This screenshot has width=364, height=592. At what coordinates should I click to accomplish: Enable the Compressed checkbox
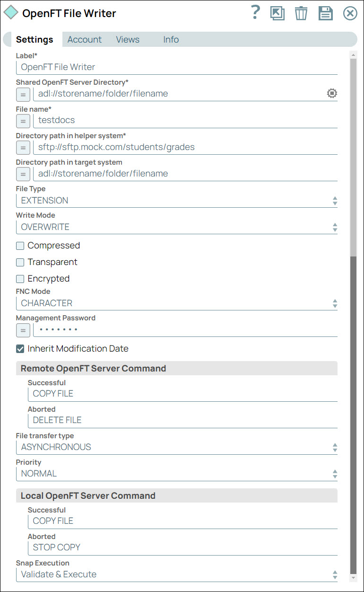(x=20, y=246)
